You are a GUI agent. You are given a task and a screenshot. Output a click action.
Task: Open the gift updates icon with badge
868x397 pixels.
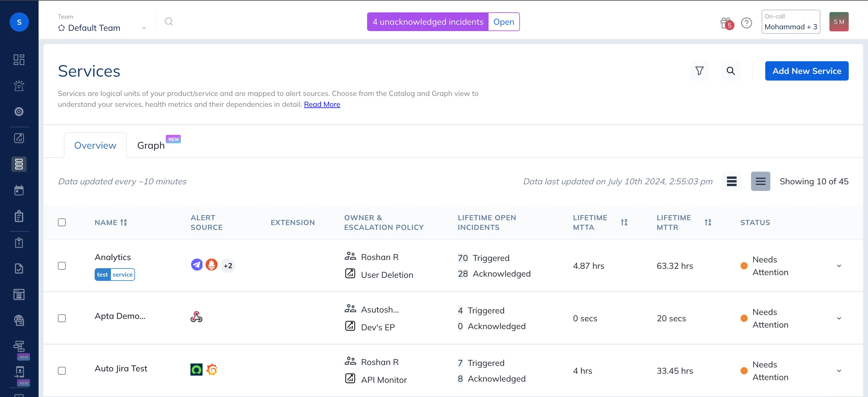726,23
